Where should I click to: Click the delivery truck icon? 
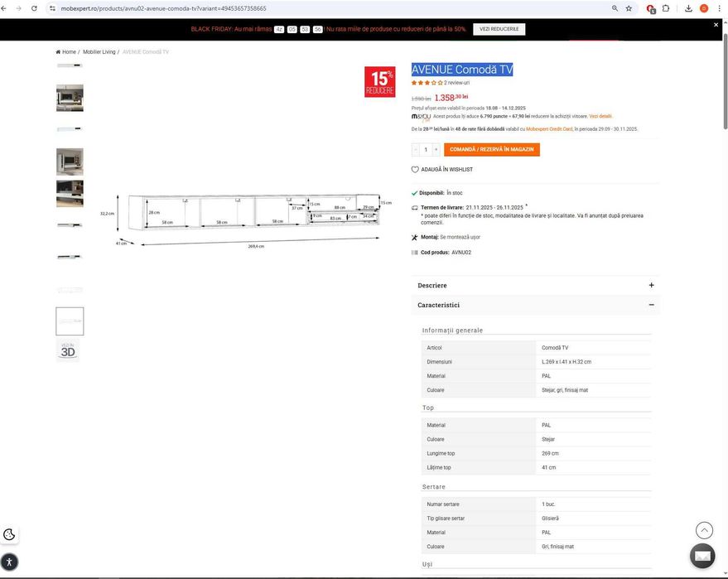point(415,208)
